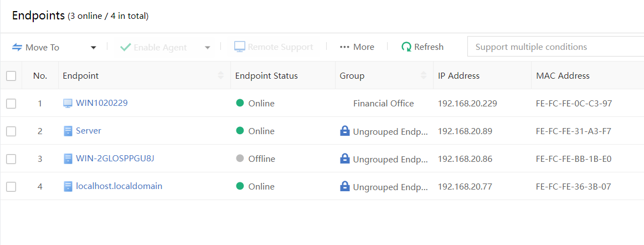Expand the Enable Agent dropdown arrow

click(x=208, y=48)
